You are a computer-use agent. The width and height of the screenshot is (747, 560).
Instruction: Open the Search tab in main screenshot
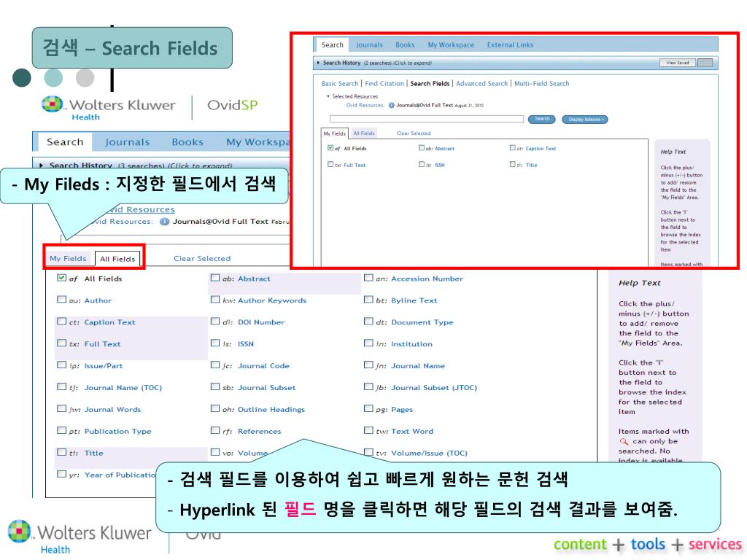click(65, 142)
